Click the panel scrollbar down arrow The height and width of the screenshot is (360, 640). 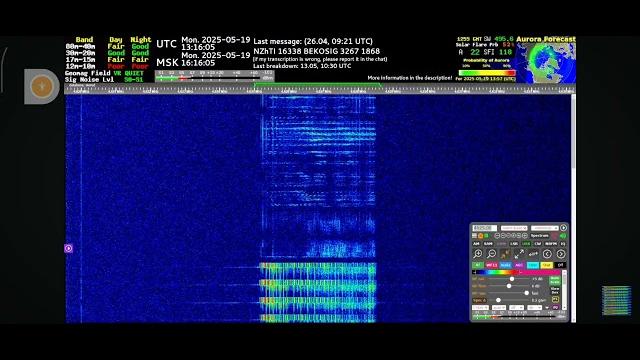[564, 308]
